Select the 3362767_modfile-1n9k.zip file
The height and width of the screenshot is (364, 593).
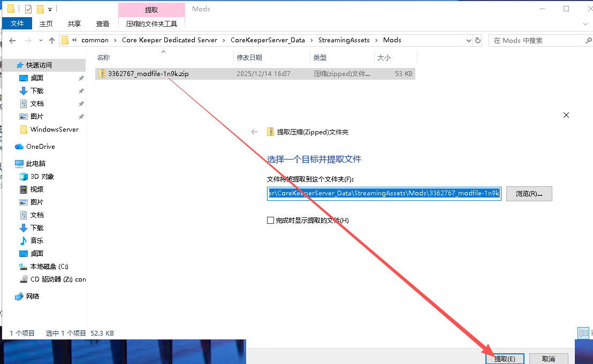click(x=148, y=74)
